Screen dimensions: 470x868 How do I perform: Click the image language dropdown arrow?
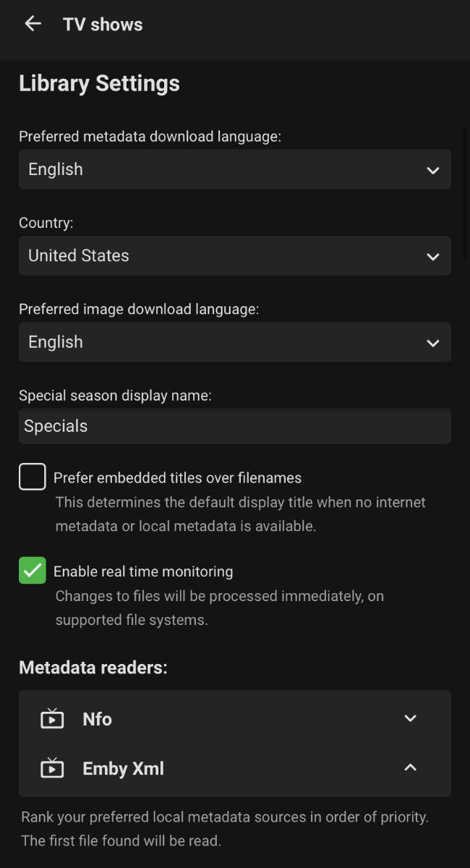tap(432, 343)
